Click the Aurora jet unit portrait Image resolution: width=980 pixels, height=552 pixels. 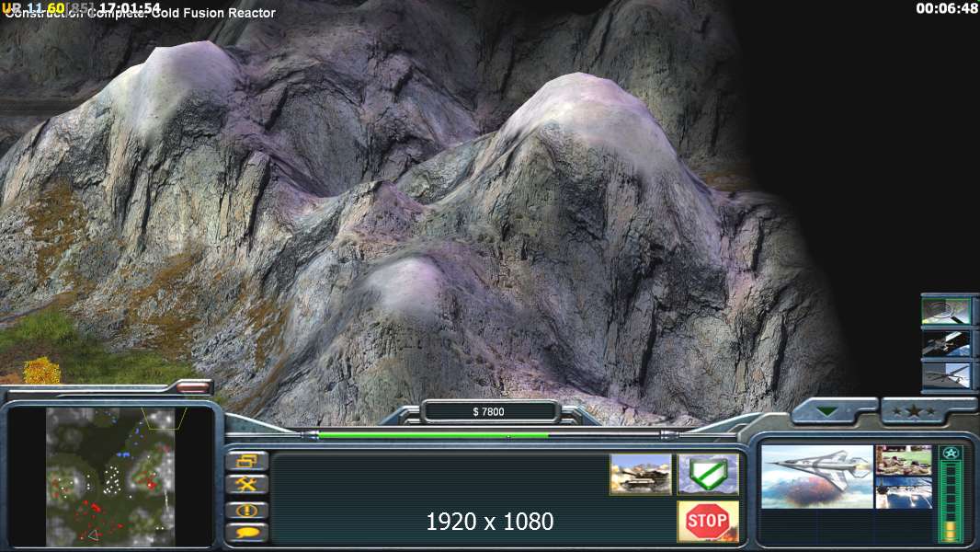[x=817, y=477]
